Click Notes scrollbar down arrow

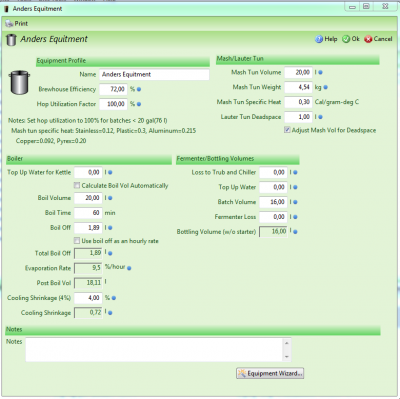pyautogui.click(x=287, y=357)
